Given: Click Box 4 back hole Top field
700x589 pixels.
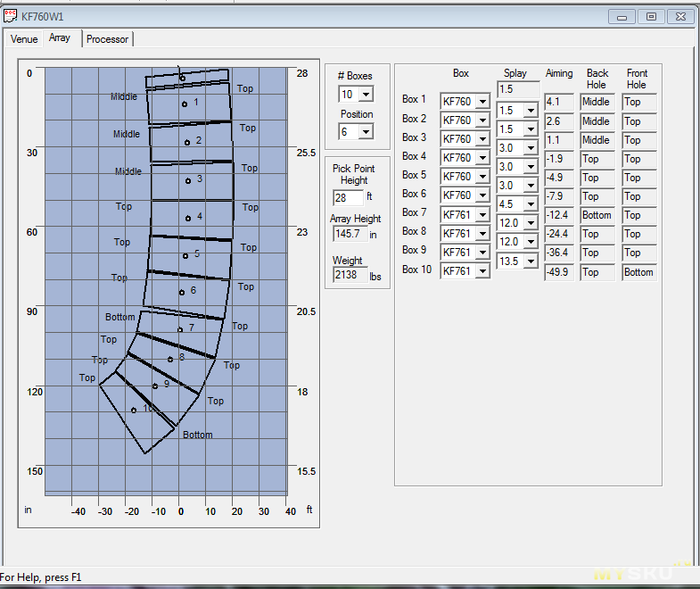Looking at the screenshot, I should tap(597, 159).
